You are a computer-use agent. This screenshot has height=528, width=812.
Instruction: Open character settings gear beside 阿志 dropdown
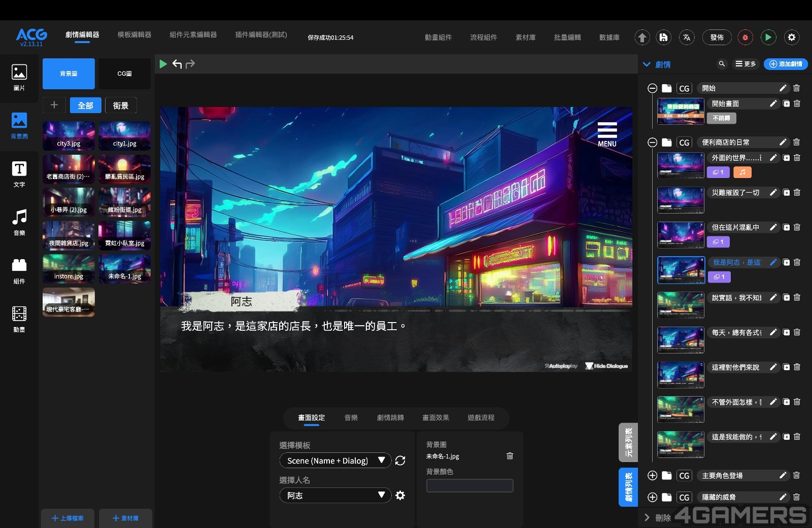click(400, 495)
